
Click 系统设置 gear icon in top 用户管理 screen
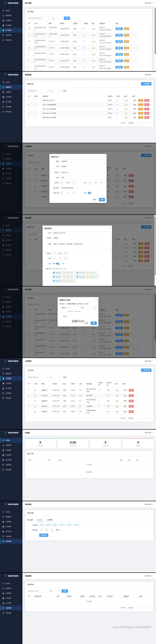[3, 40]
